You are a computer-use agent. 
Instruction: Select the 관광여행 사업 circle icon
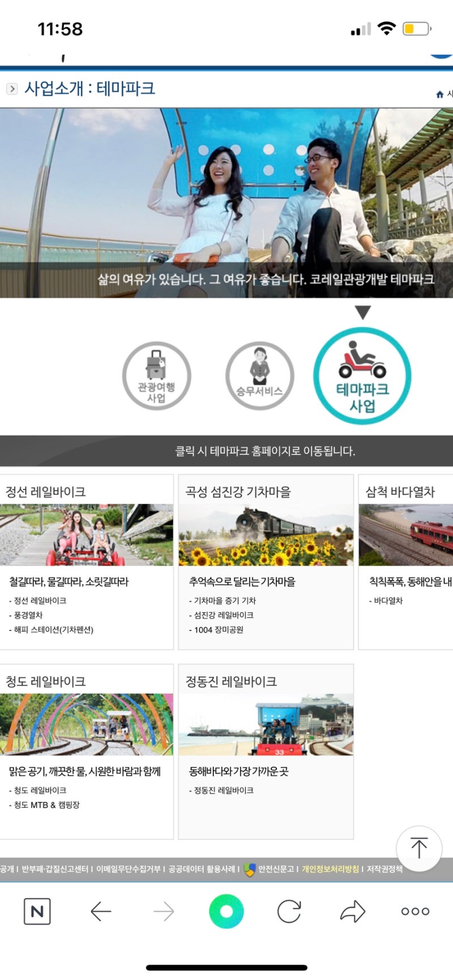(x=157, y=376)
